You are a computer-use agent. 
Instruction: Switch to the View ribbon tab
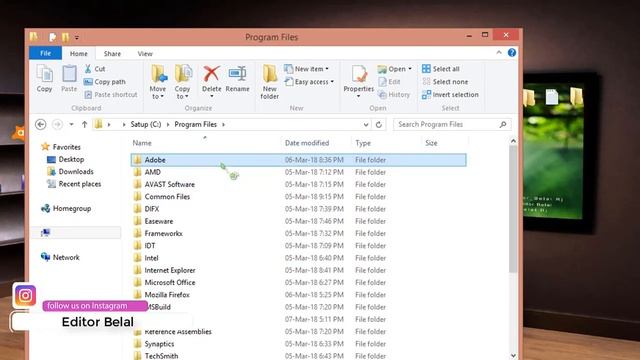pos(145,53)
